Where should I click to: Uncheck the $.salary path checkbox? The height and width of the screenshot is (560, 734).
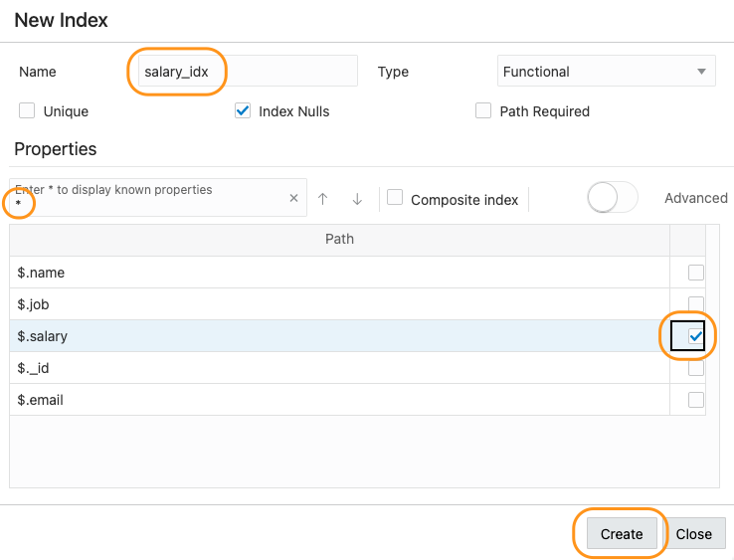pyautogui.click(x=696, y=337)
